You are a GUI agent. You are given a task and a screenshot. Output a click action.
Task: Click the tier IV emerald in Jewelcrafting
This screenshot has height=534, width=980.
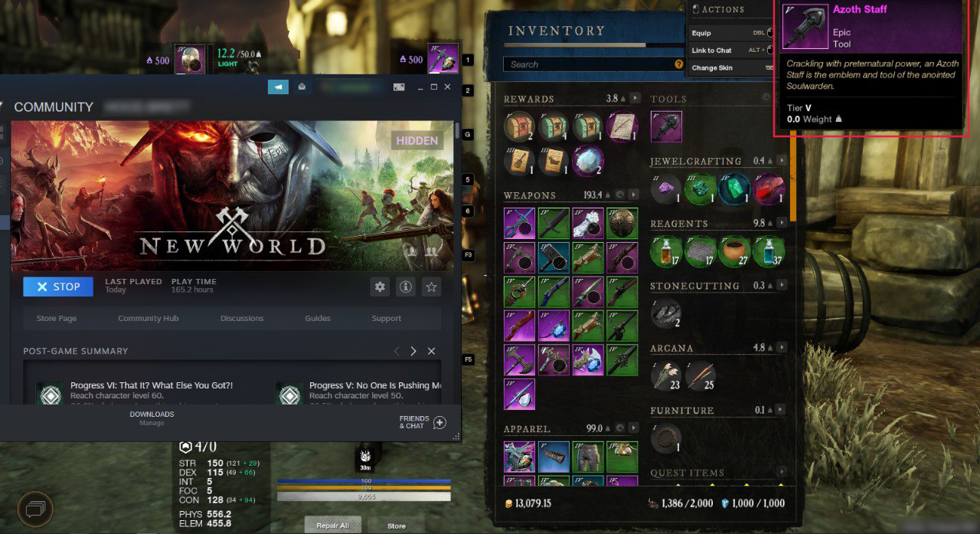coord(735,188)
